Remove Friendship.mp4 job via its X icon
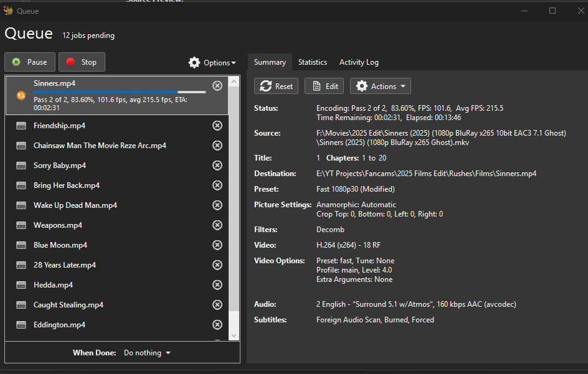Screen dimensions: 588x374 coord(217,126)
